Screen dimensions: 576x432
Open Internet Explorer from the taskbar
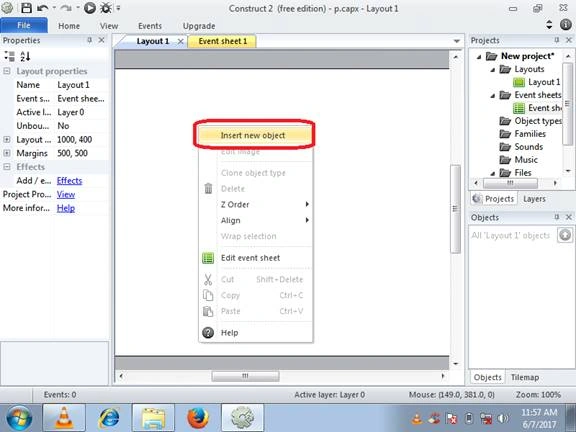point(109,418)
